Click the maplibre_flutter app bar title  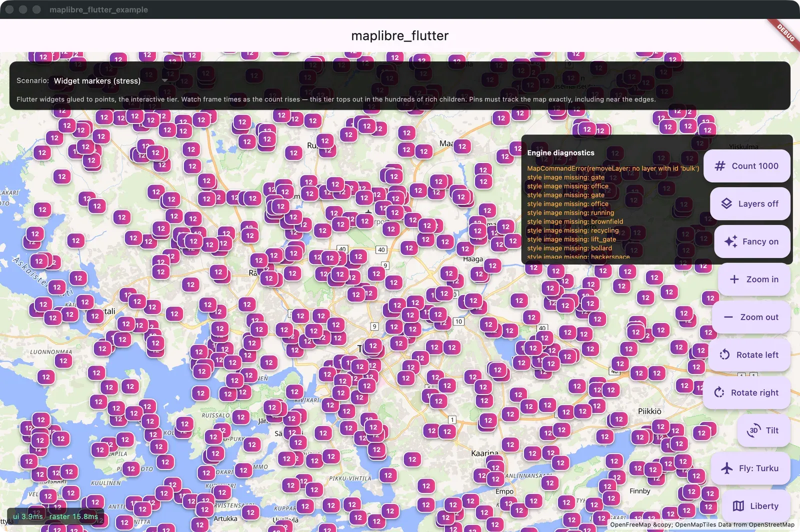pos(400,35)
